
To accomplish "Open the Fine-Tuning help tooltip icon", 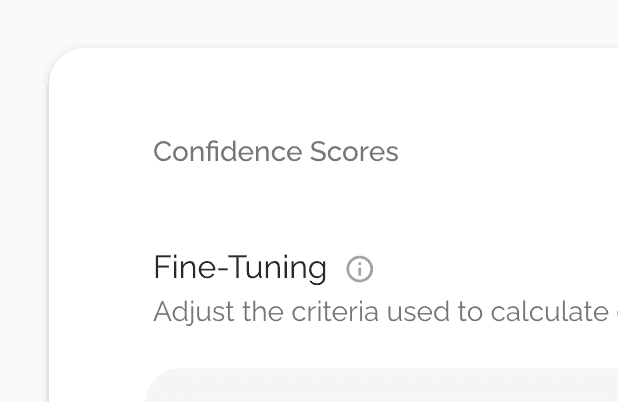I will [359, 269].
